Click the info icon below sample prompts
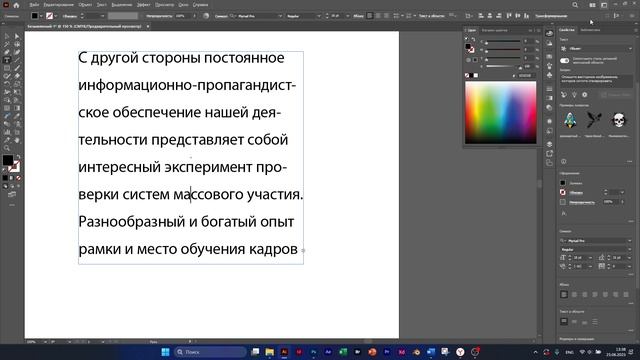The height and width of the screenshot is (360, 640). [564, 162]
